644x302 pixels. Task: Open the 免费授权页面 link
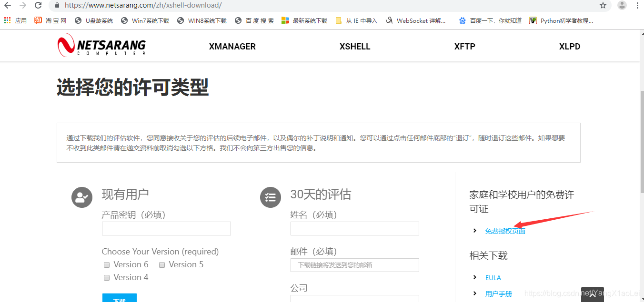click(x=505, y=231)
